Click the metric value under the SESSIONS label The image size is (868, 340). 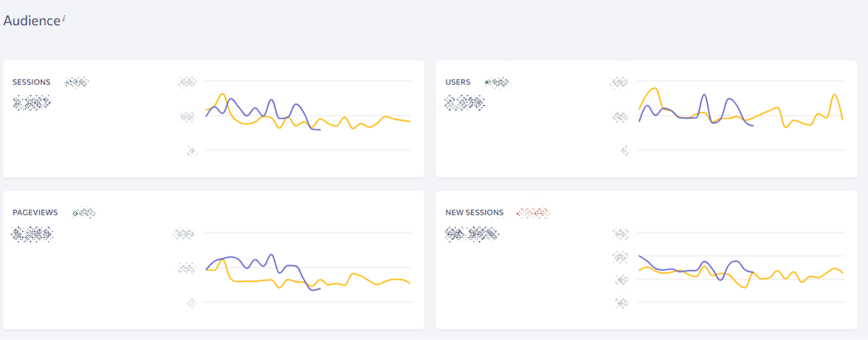(x=31, y=102)
